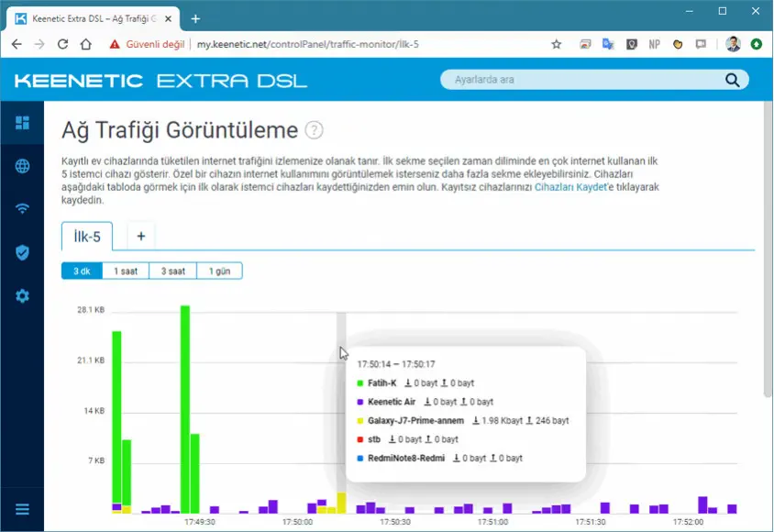The image size is (774, 532).
Task: Click the Keenetic Extra DSL logo
Action: (160, 81)
